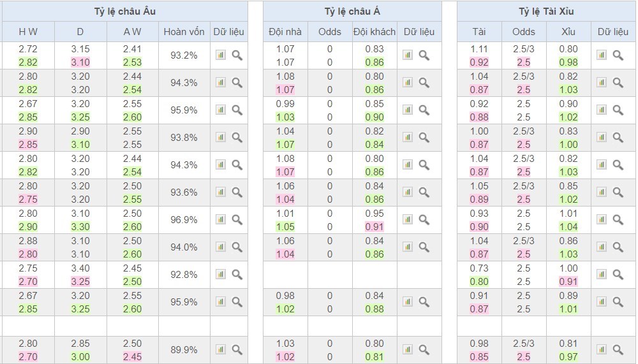Click Tài Xỉu magnifier for Tài 0.73 row
The width and height of the screenshot is (638, 364).
tap(618, 275)
